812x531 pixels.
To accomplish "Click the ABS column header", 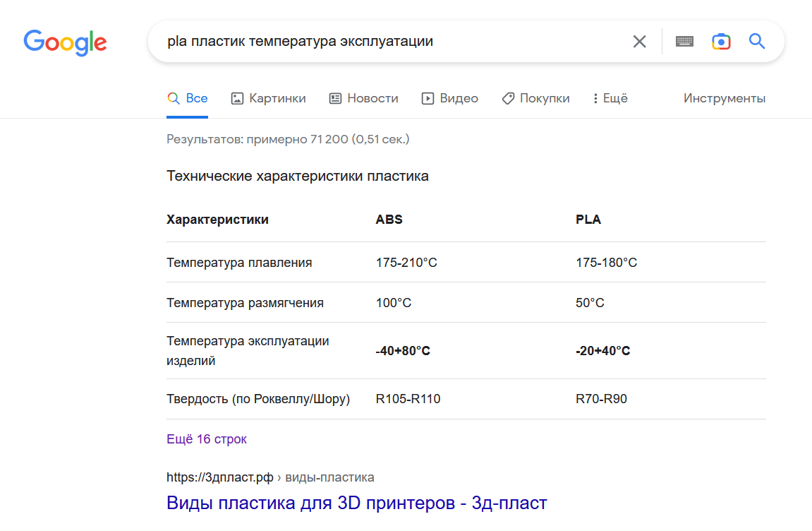I will 389,220.
